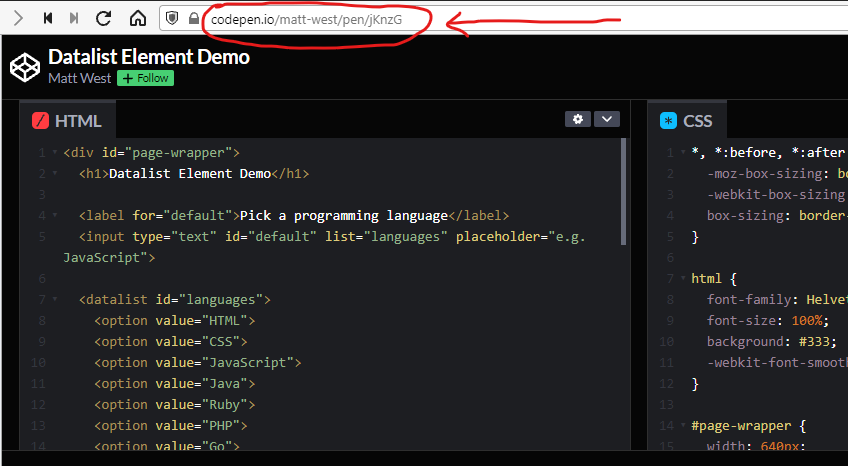The width and height of the screenshot is (848, 466).
Task: Click the fast-forward navigation icon
Action: pyautogui.click(x=74, y=18)
